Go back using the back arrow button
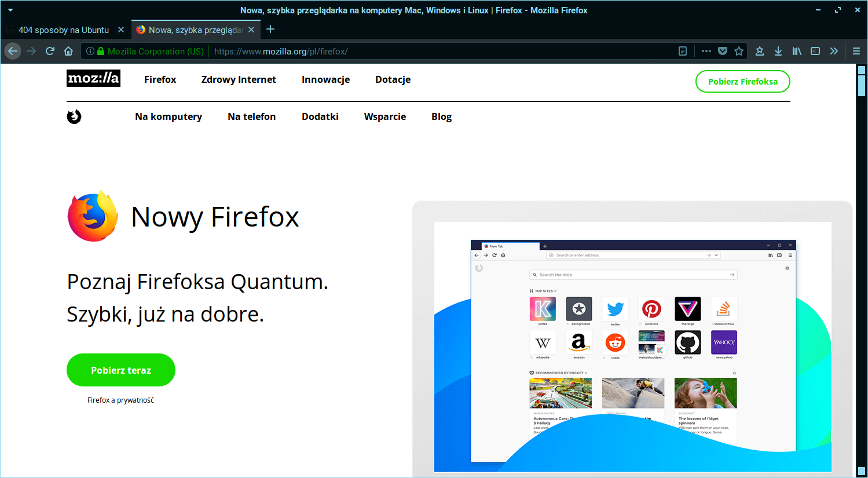 [x=13, y=51]
